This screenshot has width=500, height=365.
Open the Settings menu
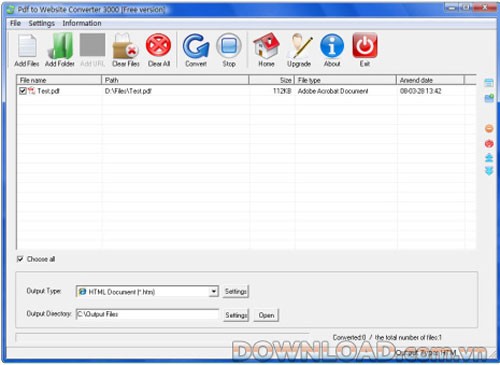(x=41, y=23)
